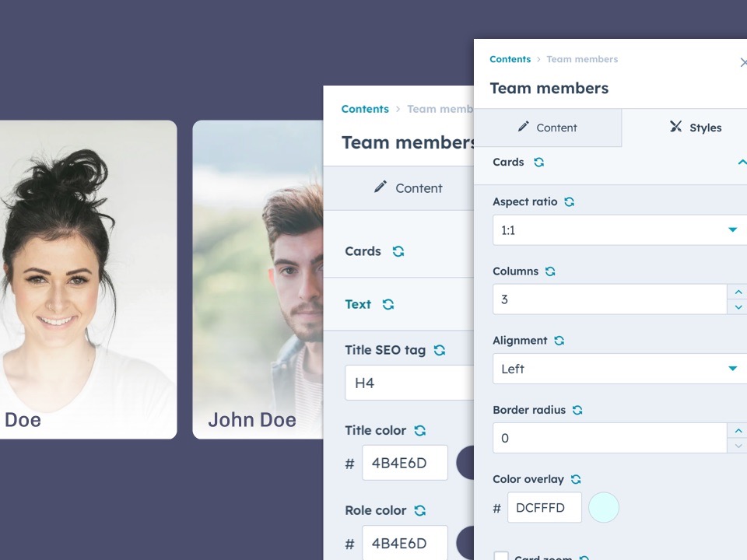Screen dimensions: 747x560
Task: Open the Aspect ratio 1:1 dropdown
Action: tap(620, 230)
